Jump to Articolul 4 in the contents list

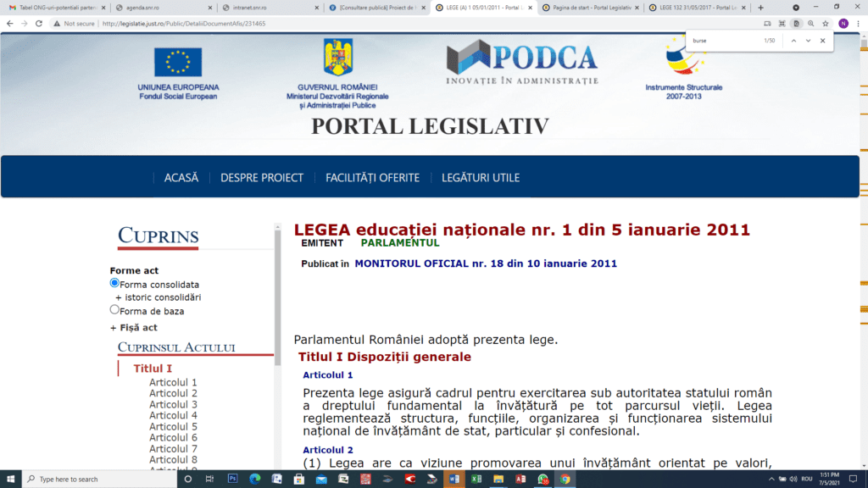pyautogui.click(x=173, y=415)
